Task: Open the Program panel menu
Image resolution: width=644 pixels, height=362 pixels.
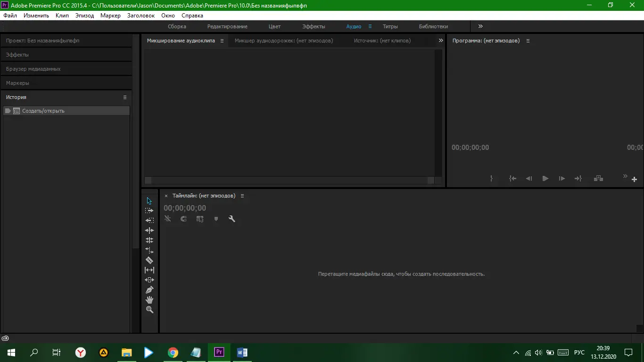Action: (x=528, y=41)
